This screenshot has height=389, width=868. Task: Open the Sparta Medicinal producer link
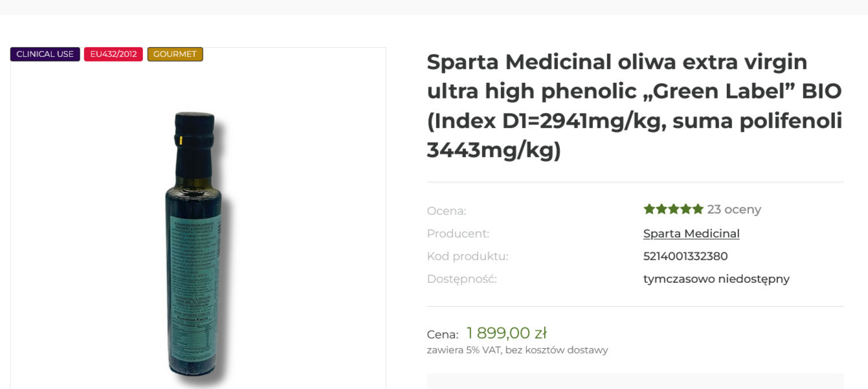691,234
